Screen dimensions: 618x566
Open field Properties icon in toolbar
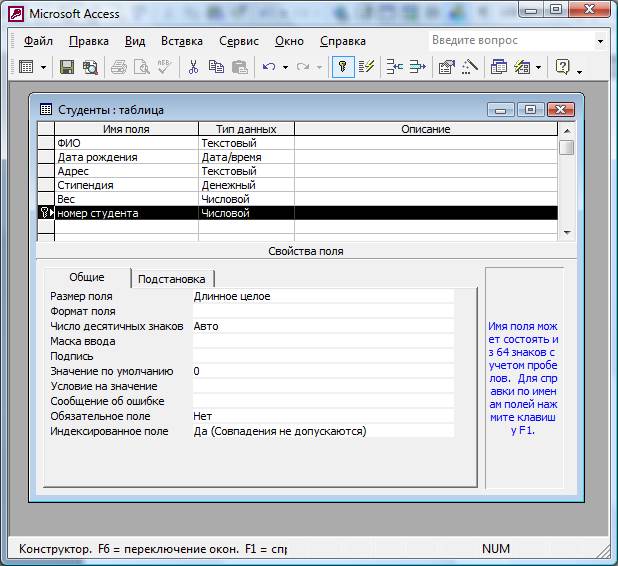click(446, 67)
